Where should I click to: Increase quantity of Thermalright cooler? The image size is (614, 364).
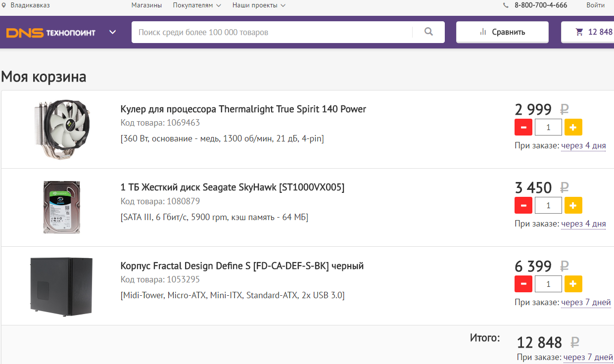pyautogui.click(x=573, y=127)
